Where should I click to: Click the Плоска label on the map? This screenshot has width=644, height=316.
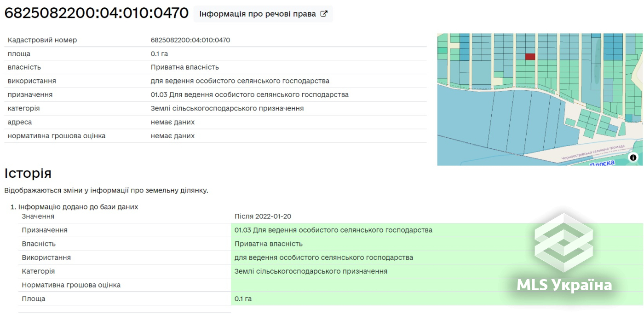(602, 163)
